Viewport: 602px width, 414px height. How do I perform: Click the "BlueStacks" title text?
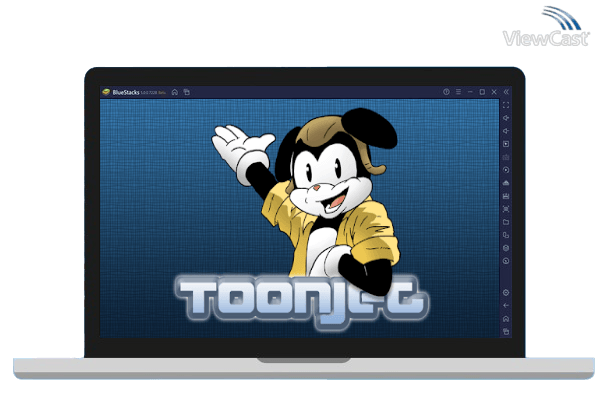(126, 92)
